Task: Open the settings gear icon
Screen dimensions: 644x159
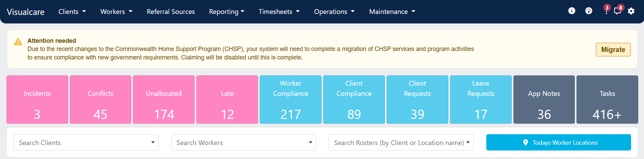Action: click(x=631, y=11)
